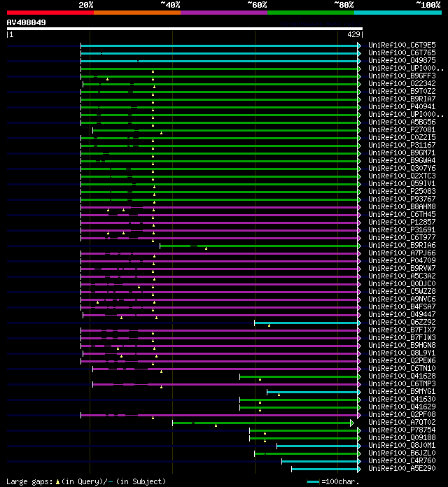Open the UniRef100_Q8J0M1 entry
This screenshot has height=487, width=448.
point(402,445)
